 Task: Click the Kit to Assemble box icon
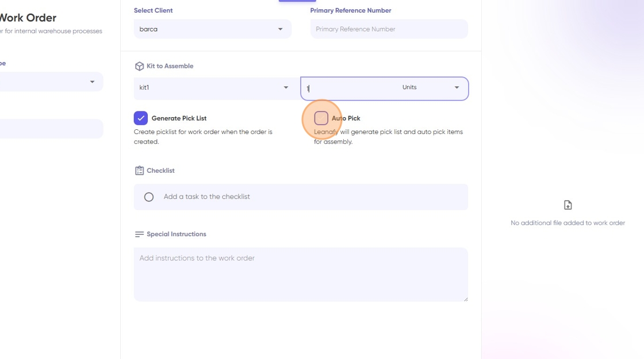[x=139, y=66]
